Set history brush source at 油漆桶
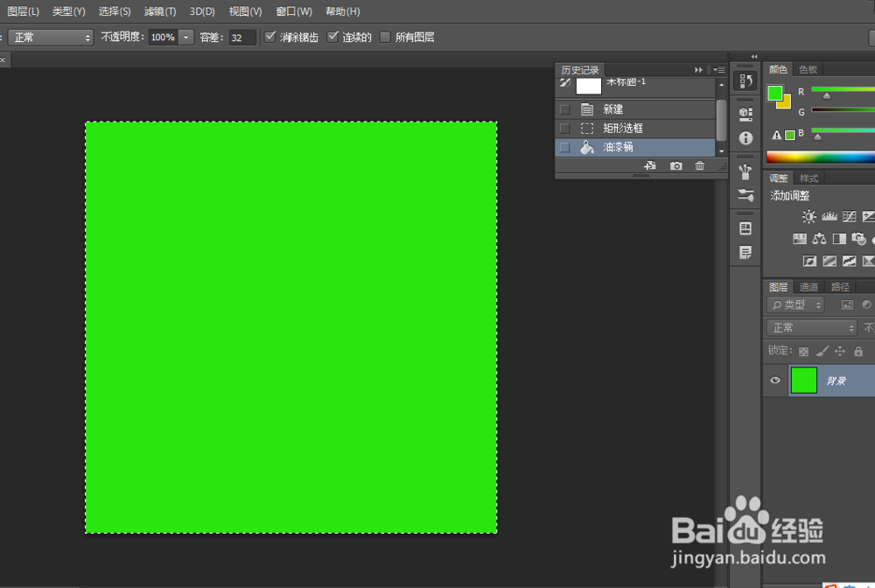875x588 pixels. pos(564,147)
